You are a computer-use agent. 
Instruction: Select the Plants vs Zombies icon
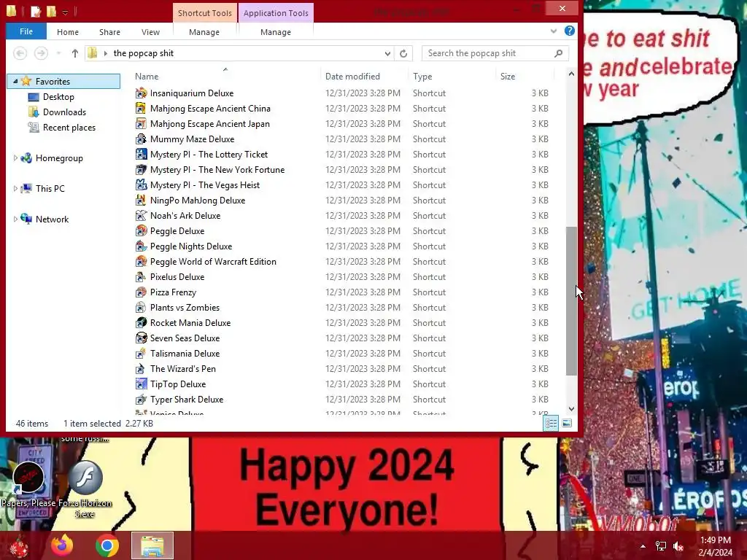click(x=141, y=308)
